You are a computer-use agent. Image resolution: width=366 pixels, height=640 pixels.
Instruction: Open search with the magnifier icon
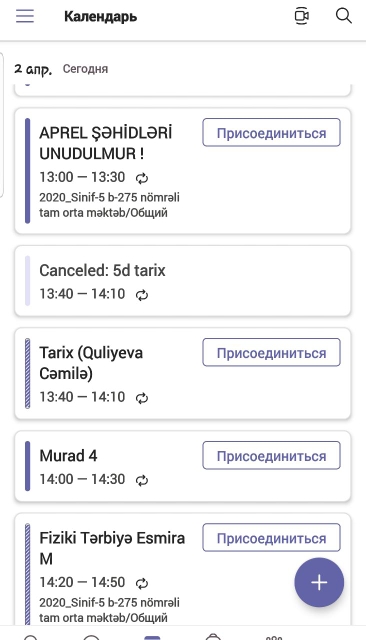coord(344,16)
